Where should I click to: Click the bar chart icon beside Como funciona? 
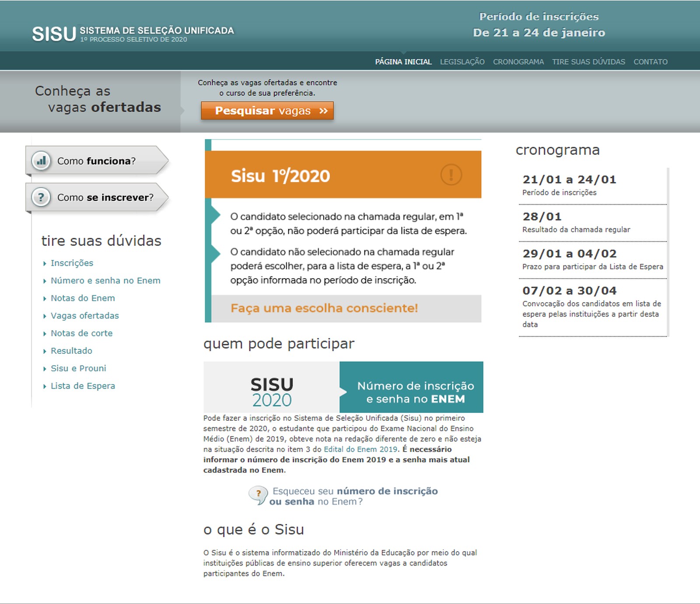41,161
